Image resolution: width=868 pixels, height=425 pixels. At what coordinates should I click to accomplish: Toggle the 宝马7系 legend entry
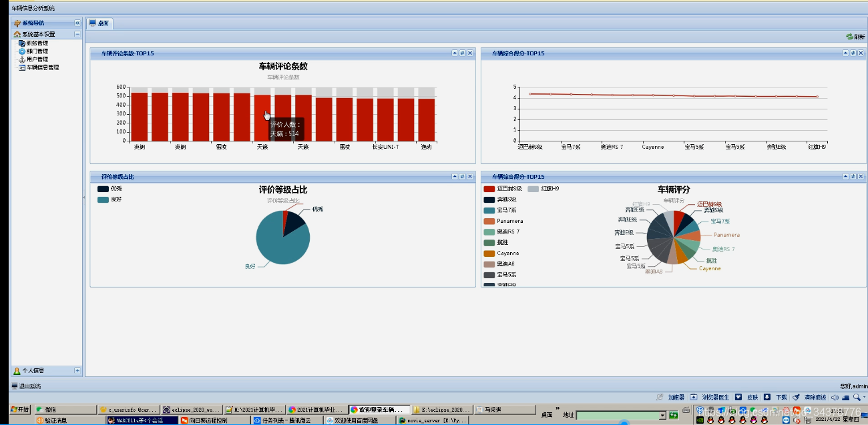coord(500,210)
